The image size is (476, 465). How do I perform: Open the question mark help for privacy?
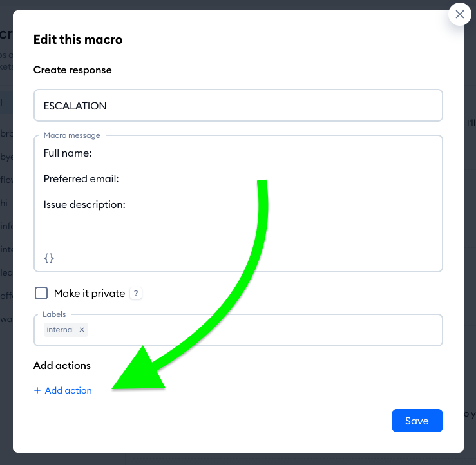135,294
